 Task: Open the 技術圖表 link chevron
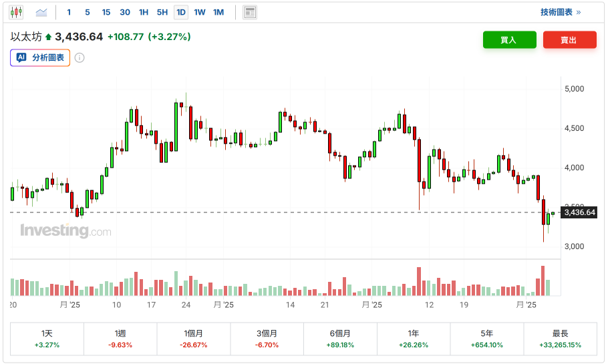pyautogui.click(x=578, y=12)
